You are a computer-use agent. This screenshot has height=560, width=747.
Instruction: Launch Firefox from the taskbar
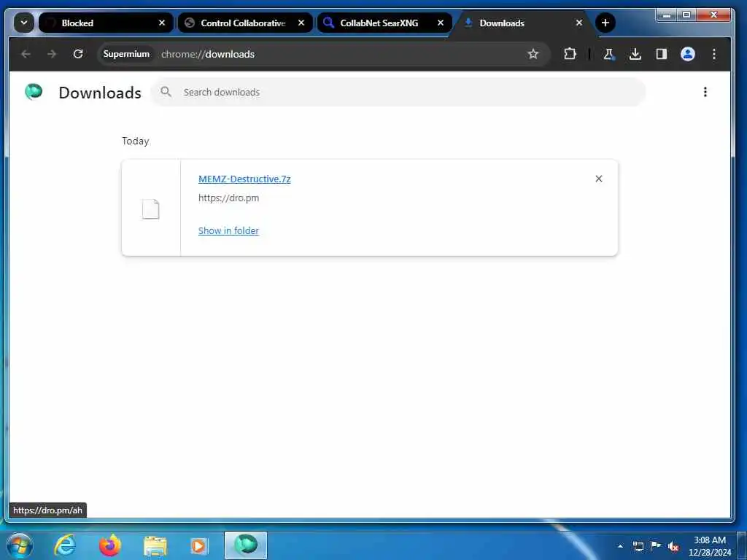pyautogui.click(x=110, y=545)
